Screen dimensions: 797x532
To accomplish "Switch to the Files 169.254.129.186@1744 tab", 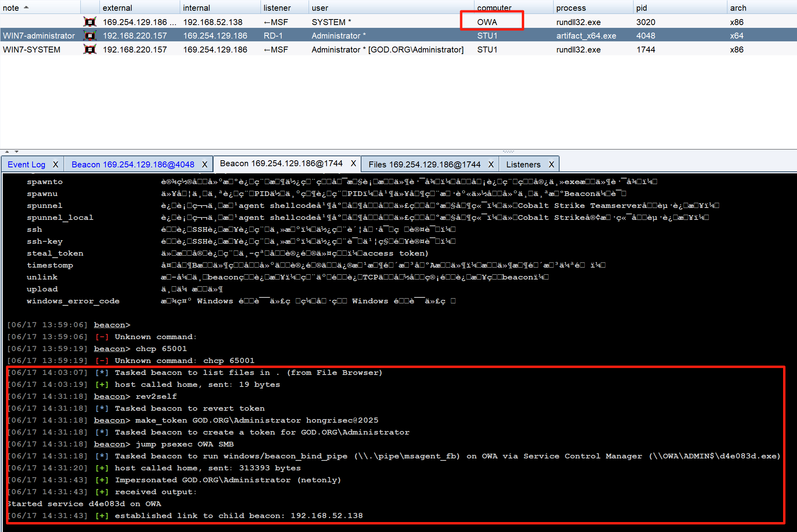I will point(424,165).
